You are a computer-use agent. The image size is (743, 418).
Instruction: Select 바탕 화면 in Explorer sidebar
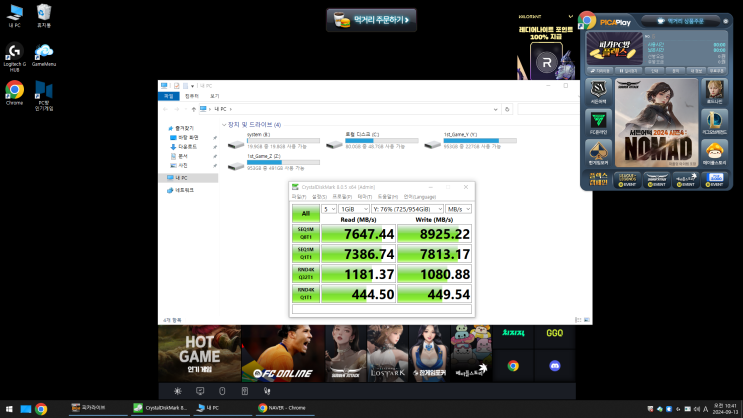188,137
